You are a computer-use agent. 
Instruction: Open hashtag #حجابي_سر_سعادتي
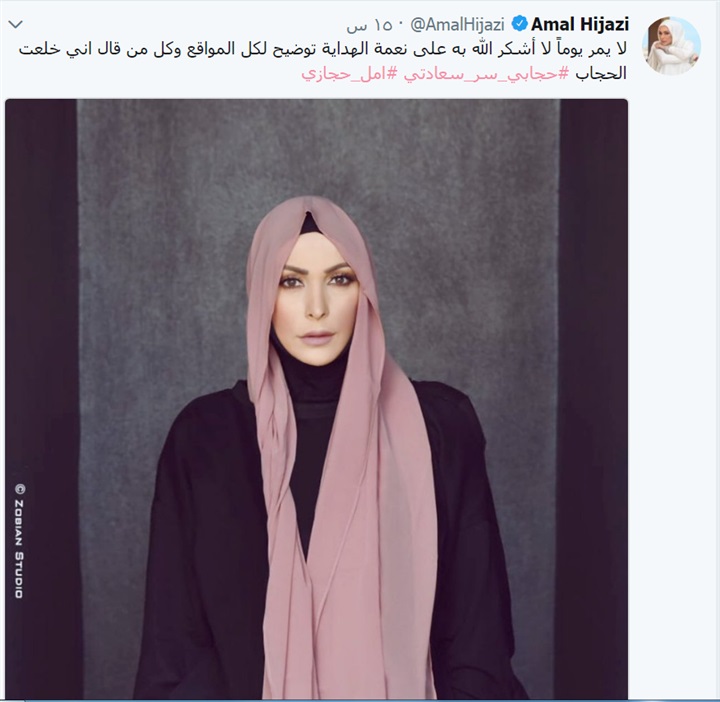pos(487,73)
